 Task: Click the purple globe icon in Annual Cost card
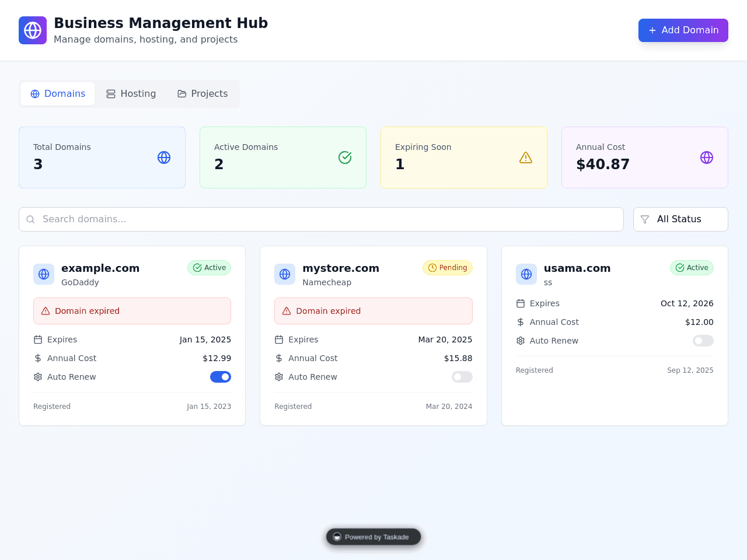pos(707,157)
